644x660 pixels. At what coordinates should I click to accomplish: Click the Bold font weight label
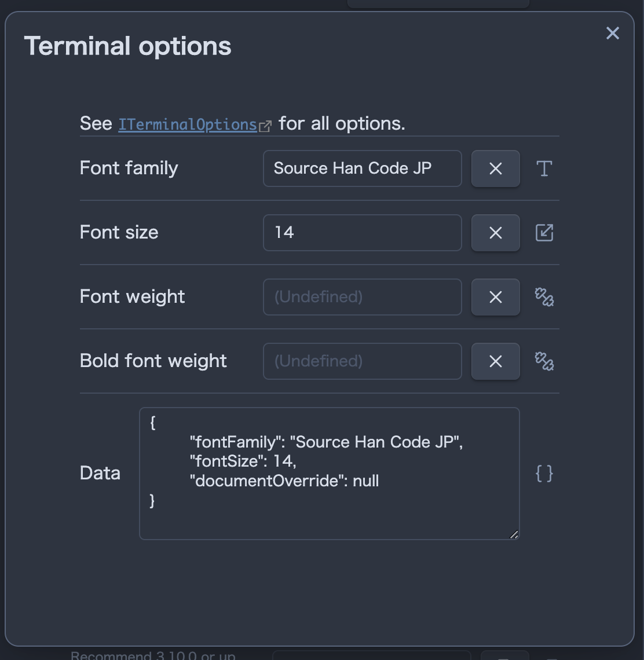(153, 361)
